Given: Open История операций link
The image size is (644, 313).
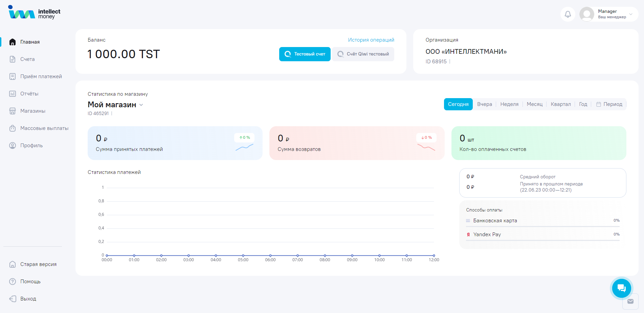Looking at the screenshot, I should [x=371, y=40].
